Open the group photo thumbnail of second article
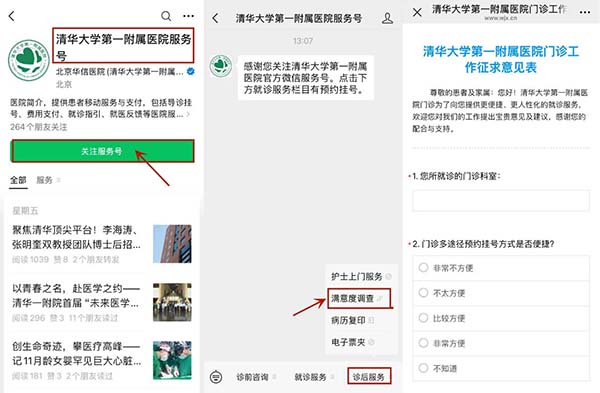The width and height of the screenshot is (600, 393). pyautogui.click(x=172, y=302)
